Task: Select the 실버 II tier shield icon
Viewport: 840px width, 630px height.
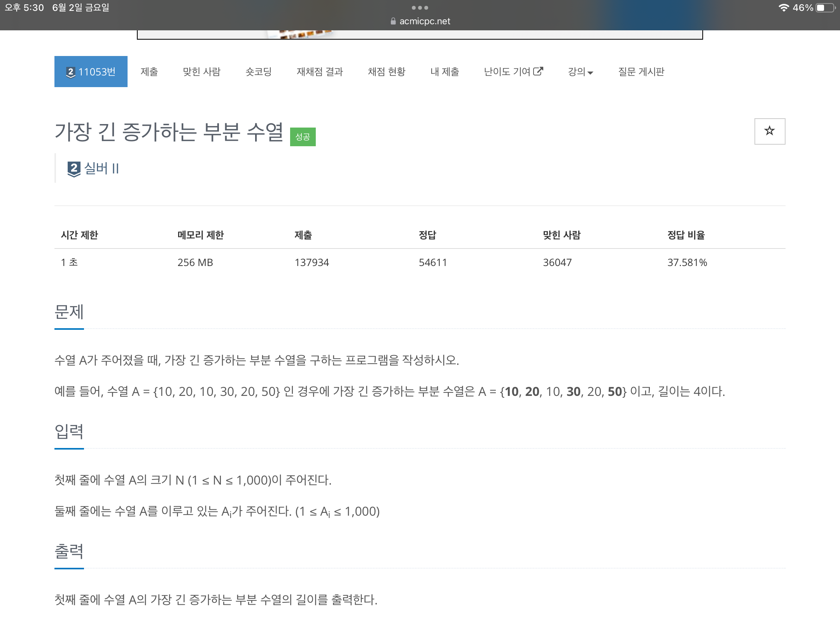Action: click(74, 168)
